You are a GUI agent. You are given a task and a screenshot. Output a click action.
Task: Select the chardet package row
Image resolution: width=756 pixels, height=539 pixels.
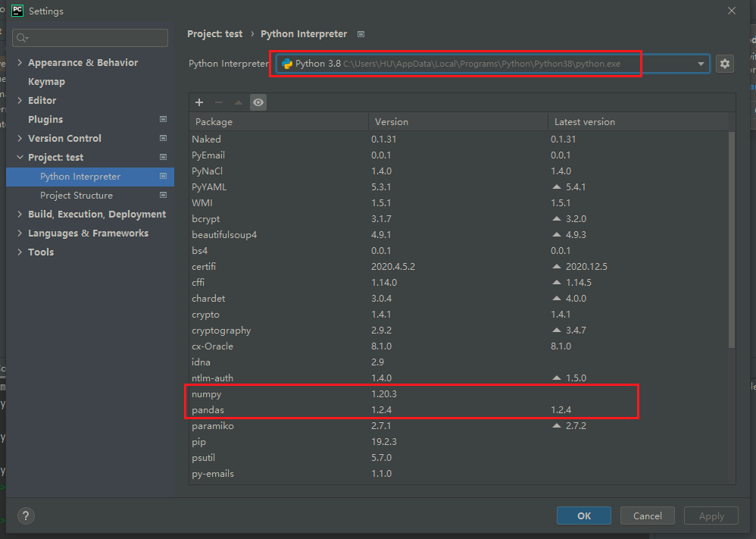[458, 298]
